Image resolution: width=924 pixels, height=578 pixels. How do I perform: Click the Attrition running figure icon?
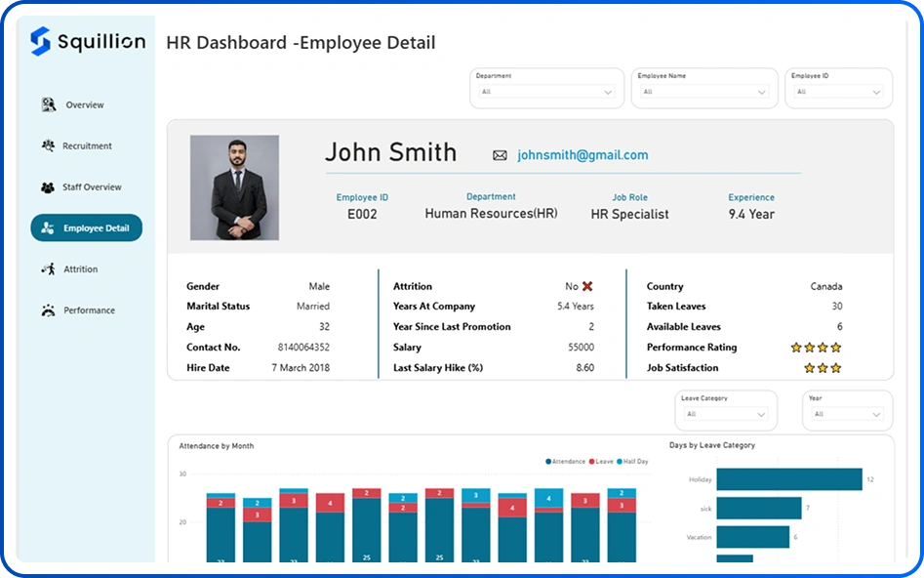[49, 268]
